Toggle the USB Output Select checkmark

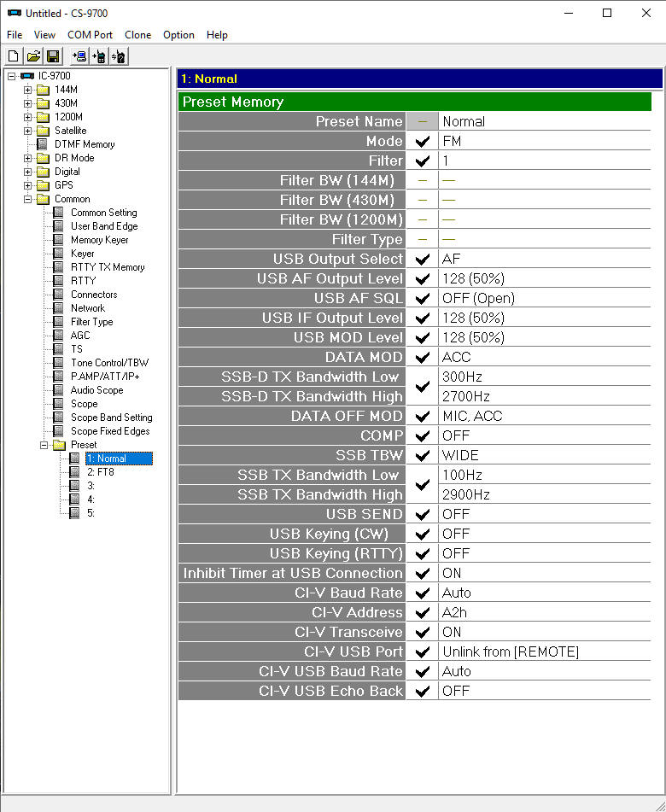point(422,259)
